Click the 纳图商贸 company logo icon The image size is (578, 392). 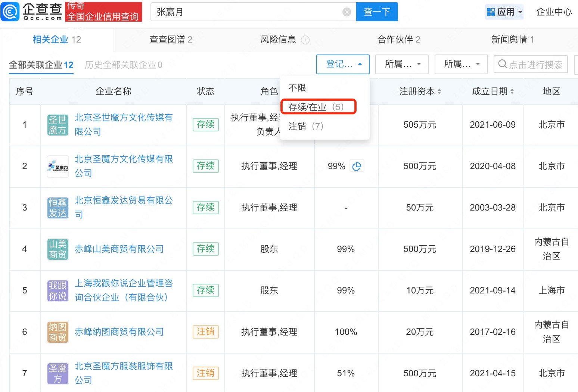coord(58,332)
